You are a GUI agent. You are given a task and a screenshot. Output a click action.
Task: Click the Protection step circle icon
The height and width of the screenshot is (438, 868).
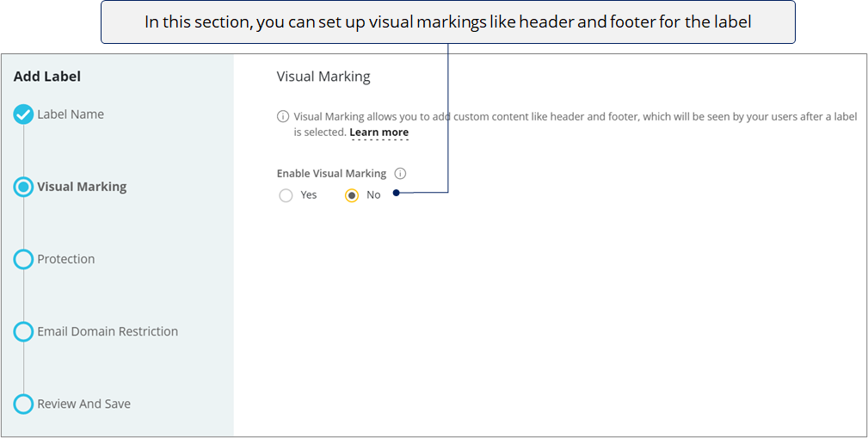(23, 259)
